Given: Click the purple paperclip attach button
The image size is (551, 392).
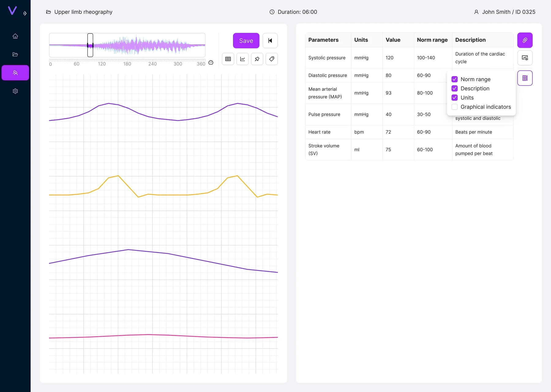Looking at the screenshot, I should pos(525,40).
